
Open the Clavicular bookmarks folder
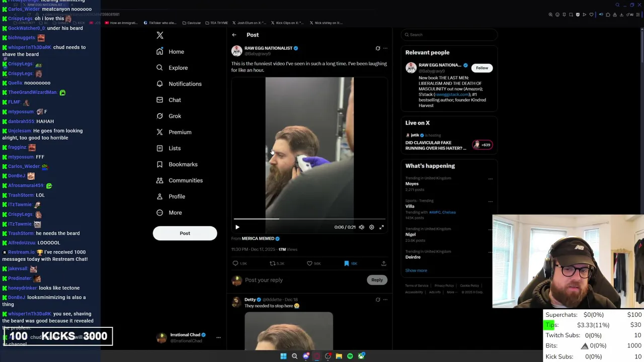point(191,23)
